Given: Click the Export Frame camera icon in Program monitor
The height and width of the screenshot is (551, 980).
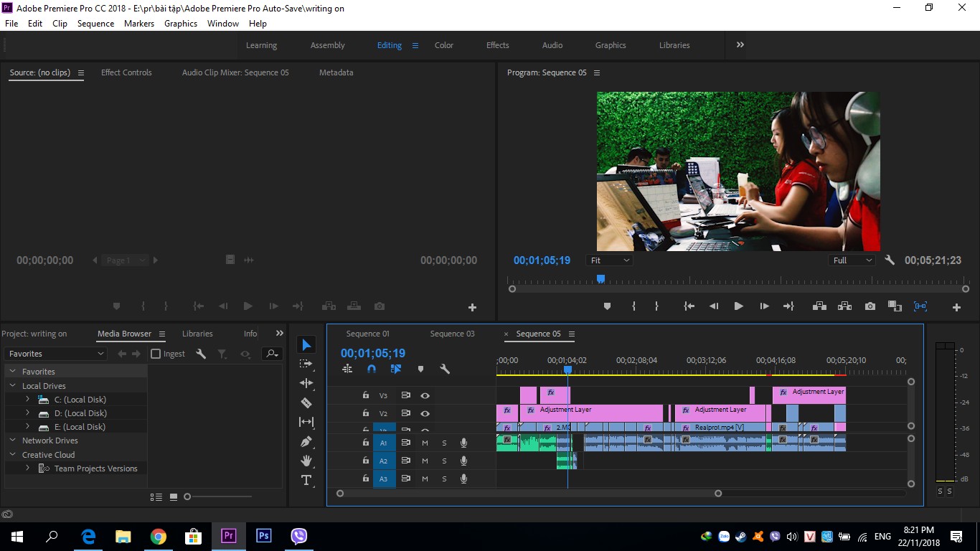Looking at the screenshot, I should pyautogui.click(x=870, y=306).
